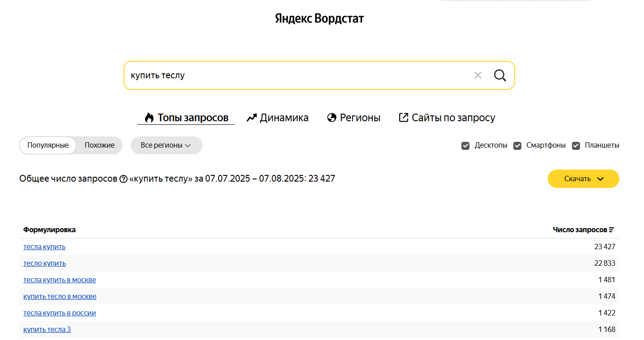Click the 22 833 count value
Image resolution: width=644 pixels, height=340 pixels.
pos(605,263)
